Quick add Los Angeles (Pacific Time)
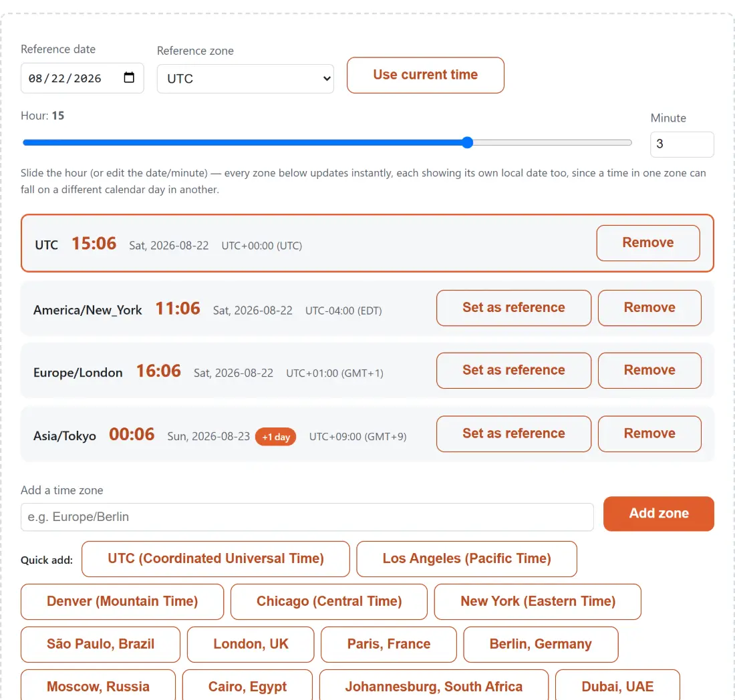This screenshot has width=735, height=700. pyautogui.click(x=466, y=558)
